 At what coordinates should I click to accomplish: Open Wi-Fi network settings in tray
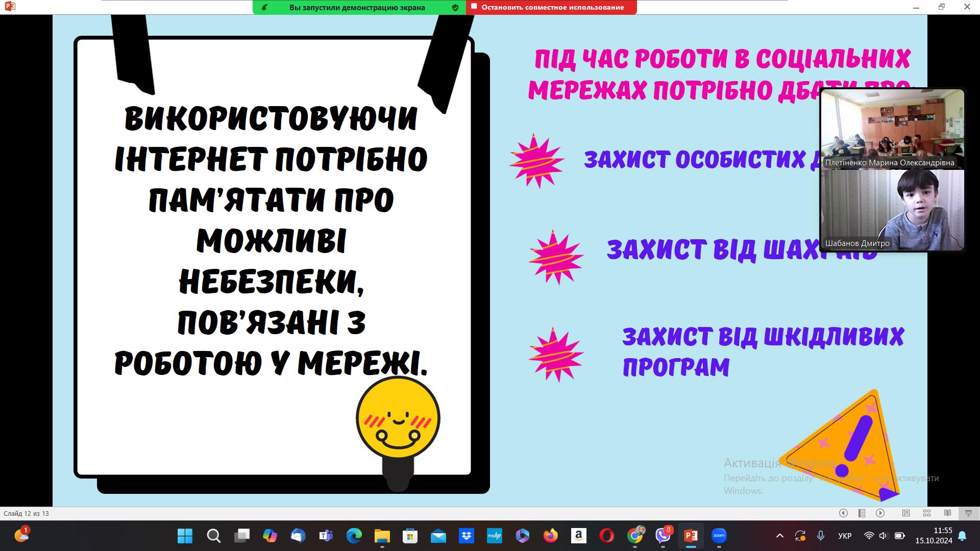[x=869, y=536]
